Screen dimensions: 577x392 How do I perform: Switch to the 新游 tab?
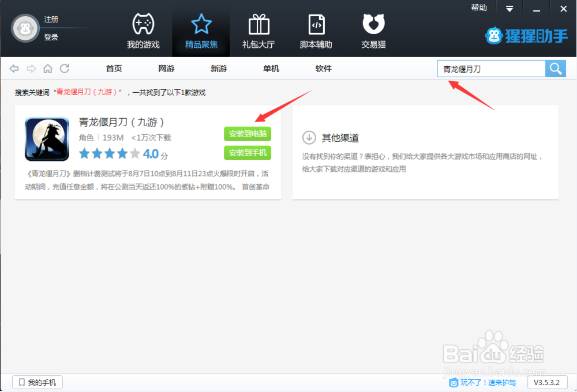click(219, 69)
